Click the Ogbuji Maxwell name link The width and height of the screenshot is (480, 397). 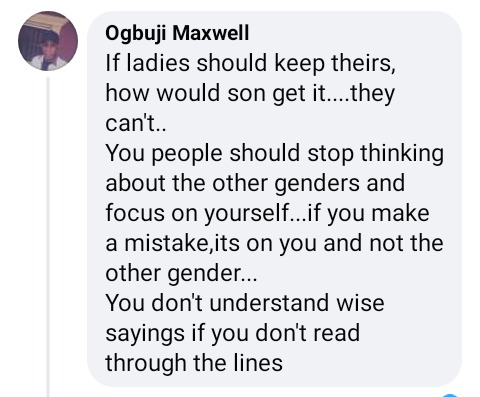click(177, 34)
